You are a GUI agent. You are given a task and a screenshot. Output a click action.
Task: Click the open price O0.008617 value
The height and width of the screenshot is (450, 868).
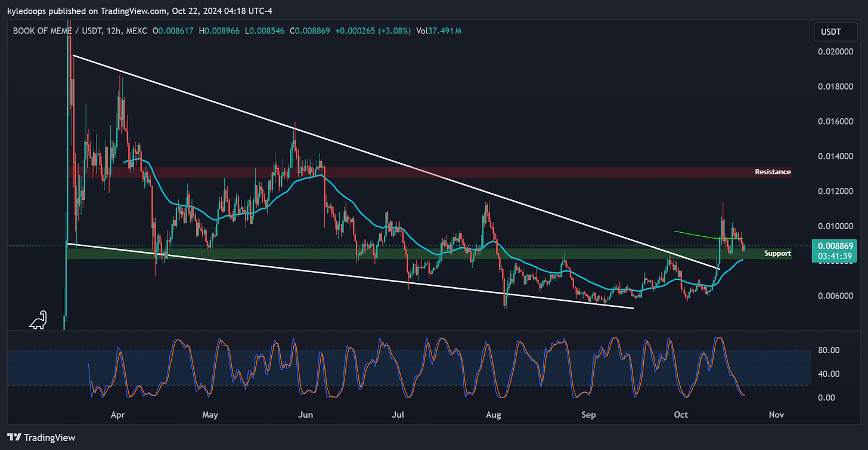(173, 30)
